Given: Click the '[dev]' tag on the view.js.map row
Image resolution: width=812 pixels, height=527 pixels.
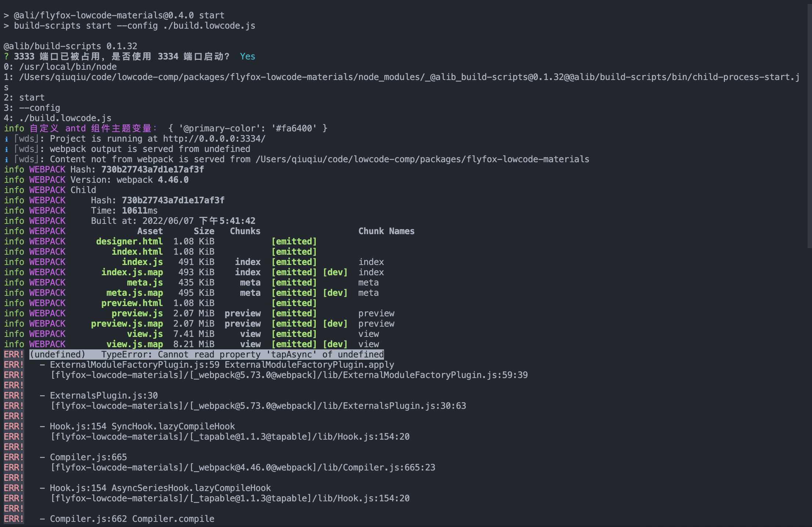Looking at the screenshot, I should (335, 344).
